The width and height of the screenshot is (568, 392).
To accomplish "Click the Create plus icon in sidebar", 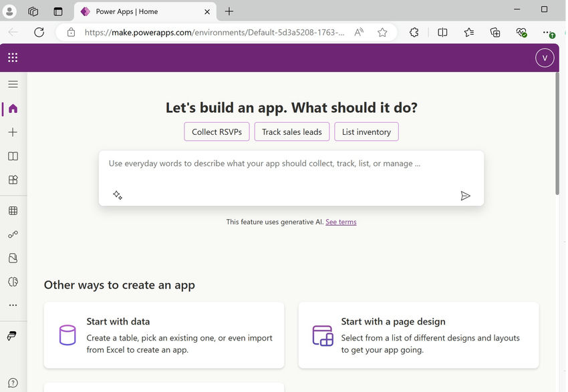I will (x=13, y=132).
